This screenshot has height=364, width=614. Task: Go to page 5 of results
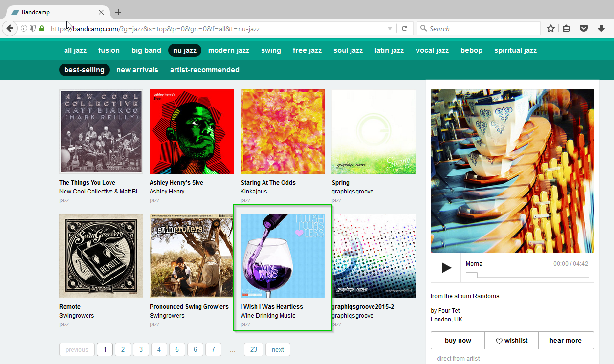[177, 350]
